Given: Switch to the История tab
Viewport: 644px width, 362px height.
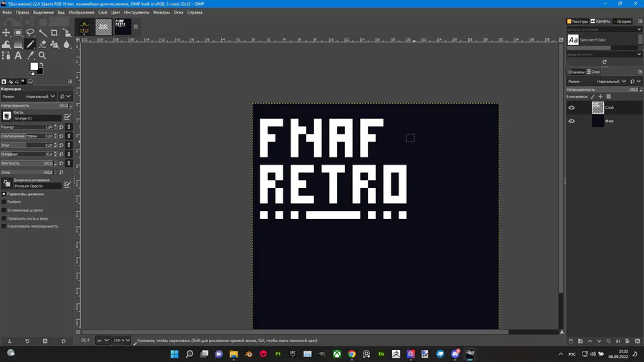Looking at the screenshot, I should [622, 21].
